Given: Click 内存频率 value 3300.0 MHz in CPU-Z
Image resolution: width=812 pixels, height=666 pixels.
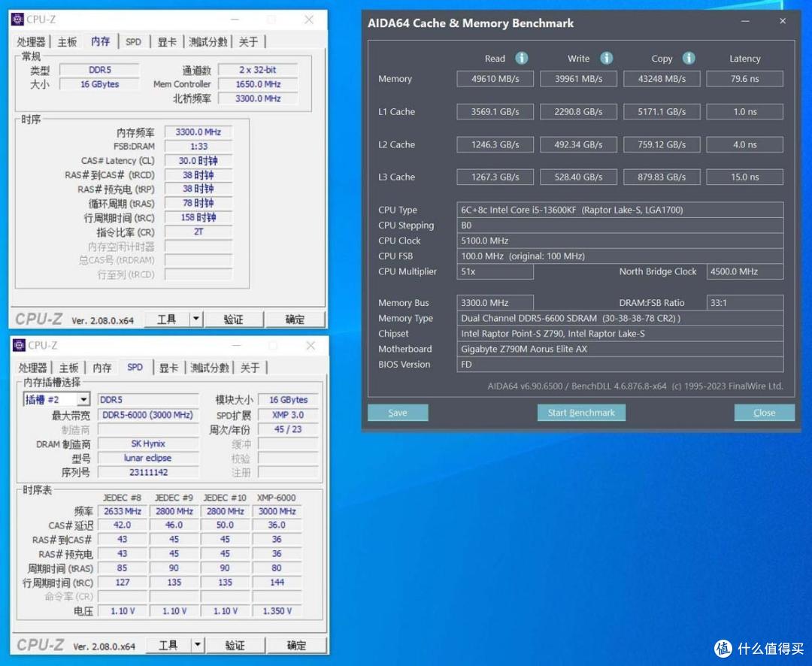Looking at the screenshot, I should click(198, 132).
